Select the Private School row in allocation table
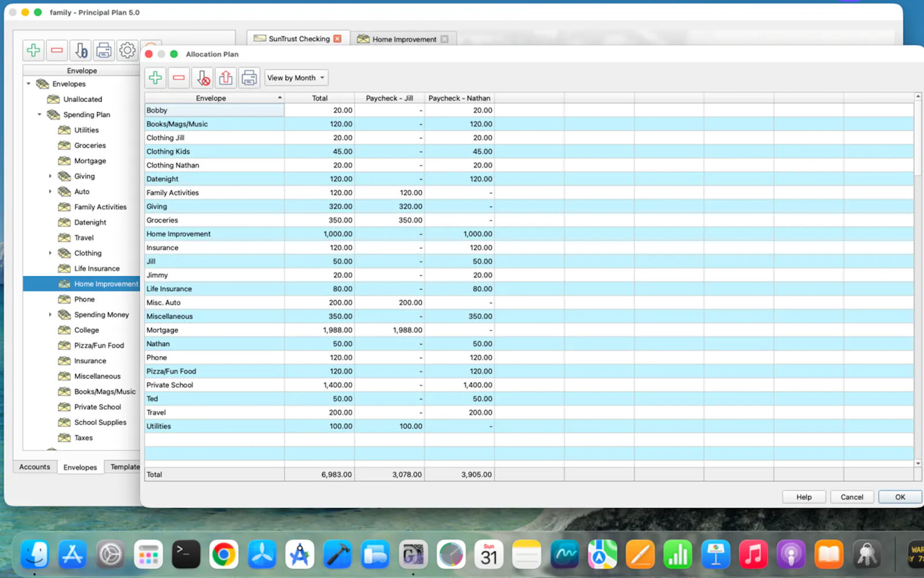 pyautogui.click(x=529, y=385)
